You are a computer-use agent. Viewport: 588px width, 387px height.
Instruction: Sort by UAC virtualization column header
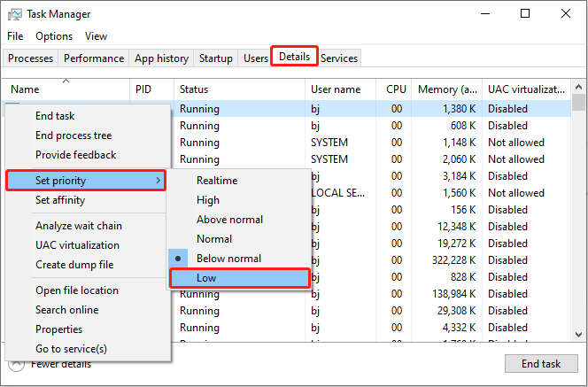(x=527, y=89)
